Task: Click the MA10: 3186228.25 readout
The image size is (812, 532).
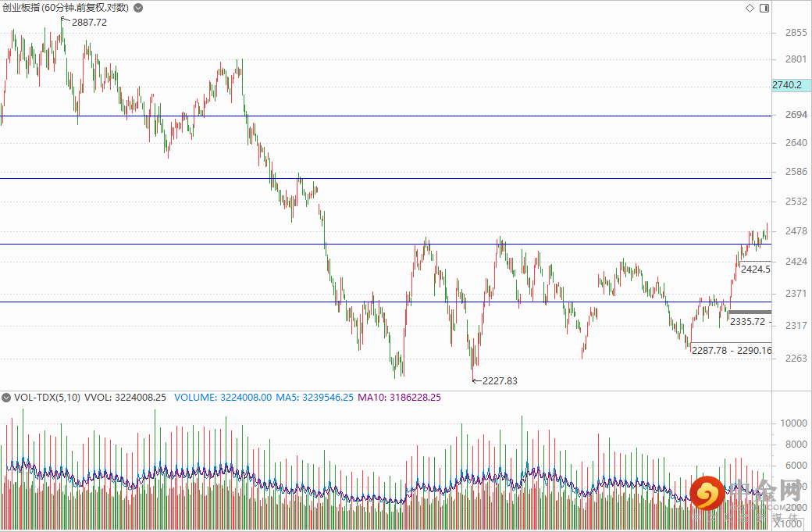Action: (x=399, y=398)
